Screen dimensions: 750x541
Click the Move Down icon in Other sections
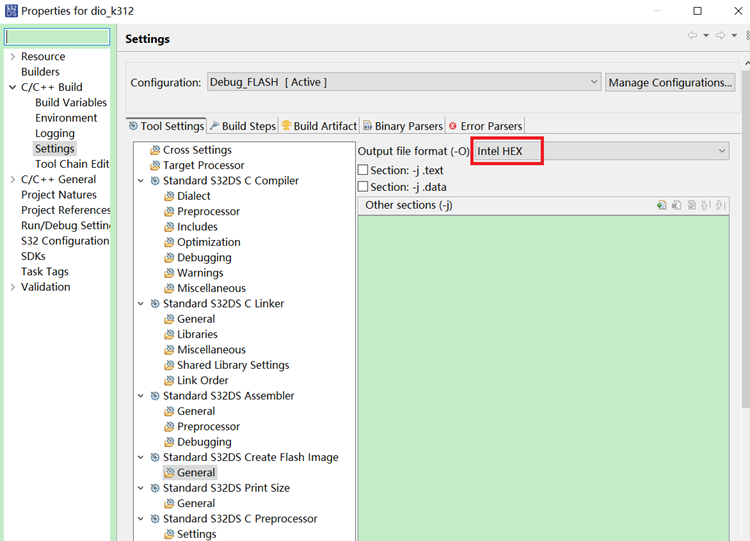point(720,205)
